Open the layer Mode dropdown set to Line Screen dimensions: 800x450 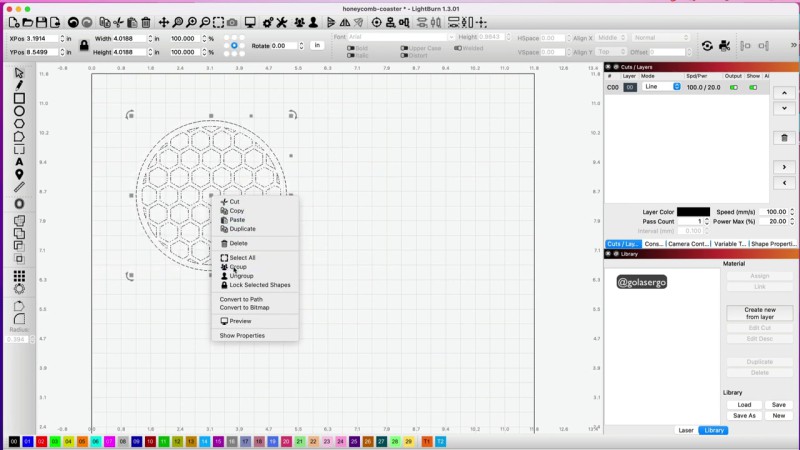[662, 87]
